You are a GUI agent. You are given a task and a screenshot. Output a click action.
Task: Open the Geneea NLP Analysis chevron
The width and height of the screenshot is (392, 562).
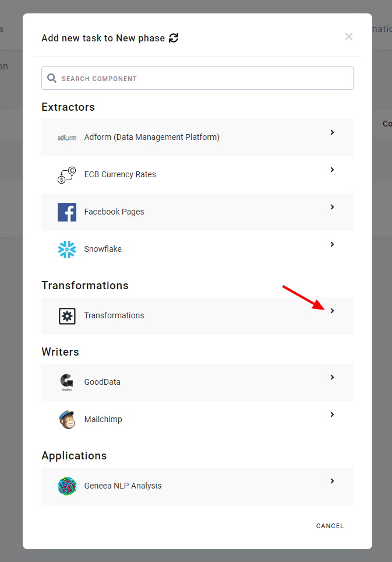click(332, 481)
